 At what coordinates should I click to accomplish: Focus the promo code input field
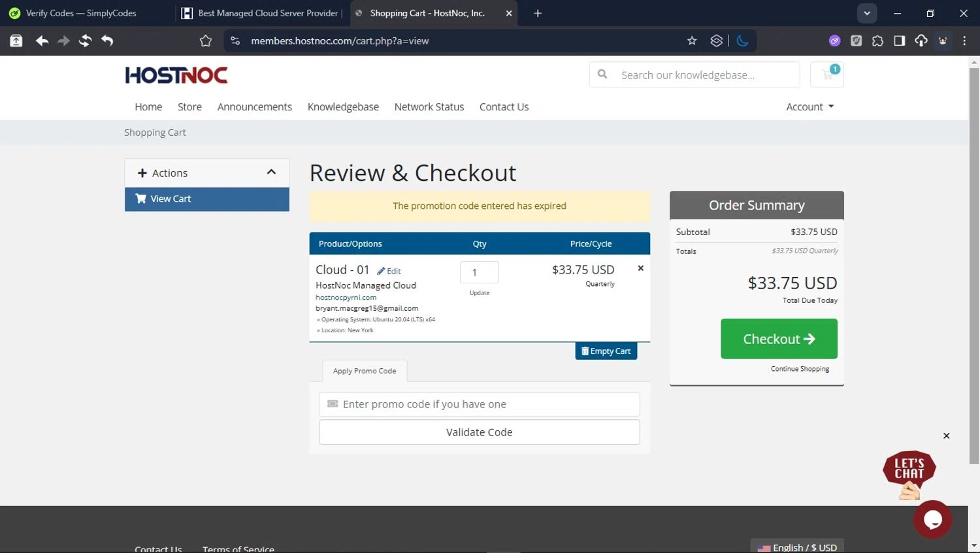479,404
